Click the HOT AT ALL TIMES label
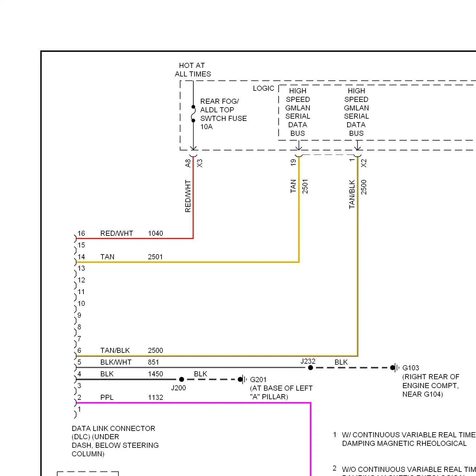 click(193, 70)
